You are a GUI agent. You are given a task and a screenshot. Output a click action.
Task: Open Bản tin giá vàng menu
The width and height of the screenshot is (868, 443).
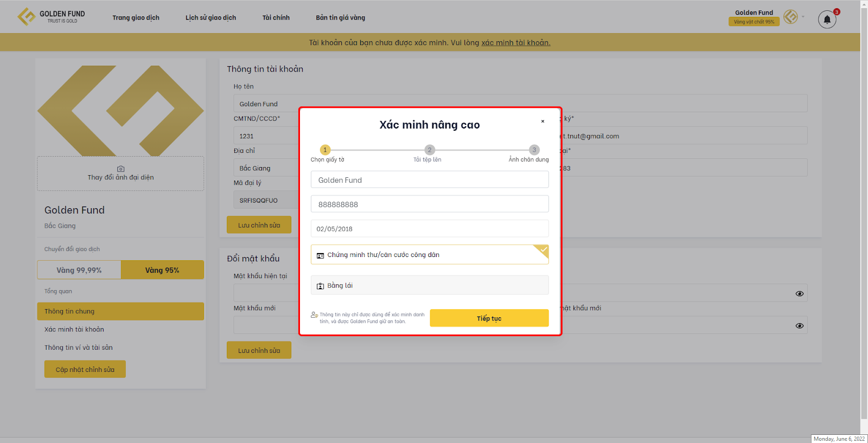pyautogui.click(x=341, y=17)
